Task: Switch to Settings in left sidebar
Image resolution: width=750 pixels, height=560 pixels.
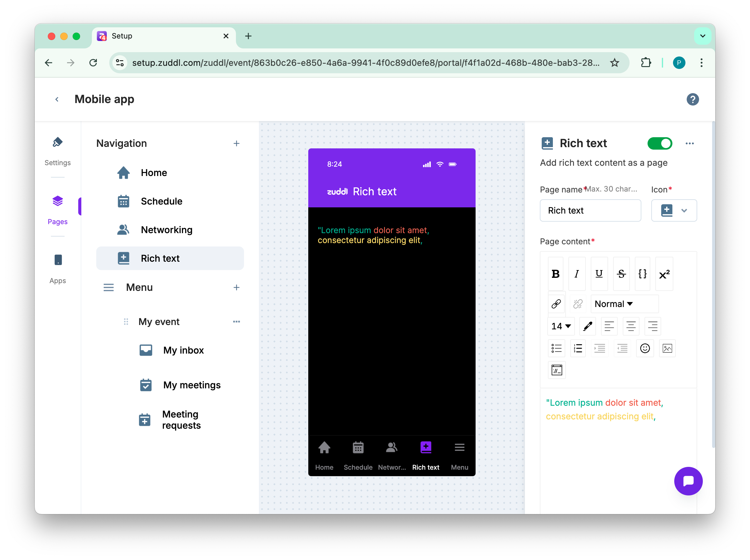Action: [x=58, y=151]
